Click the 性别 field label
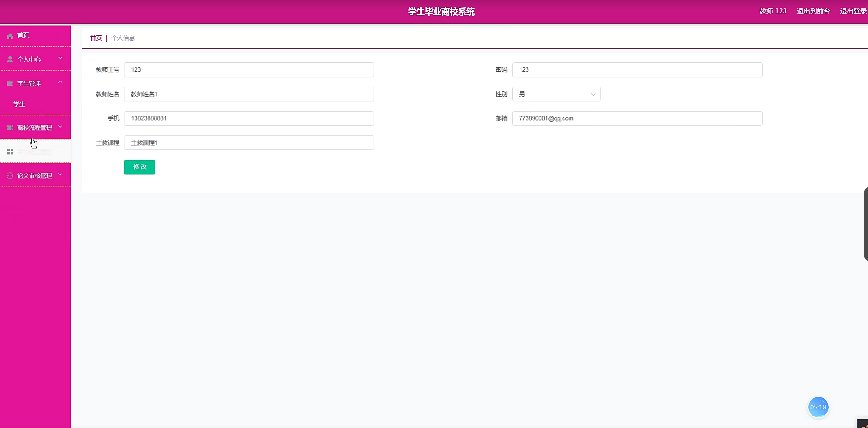 click(501, 94)
